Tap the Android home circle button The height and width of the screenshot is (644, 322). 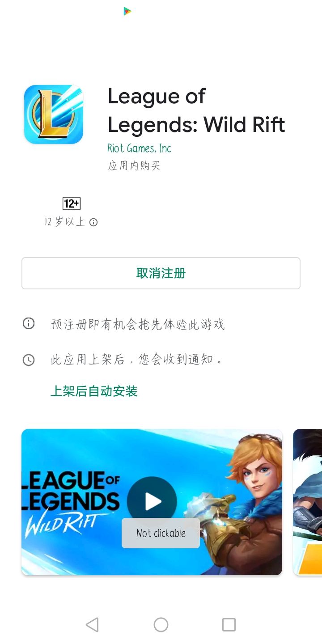point(161,625)
